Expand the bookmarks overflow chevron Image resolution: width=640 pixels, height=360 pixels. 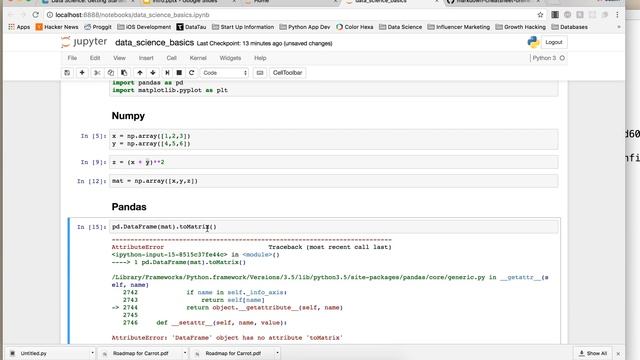[619, 27]
